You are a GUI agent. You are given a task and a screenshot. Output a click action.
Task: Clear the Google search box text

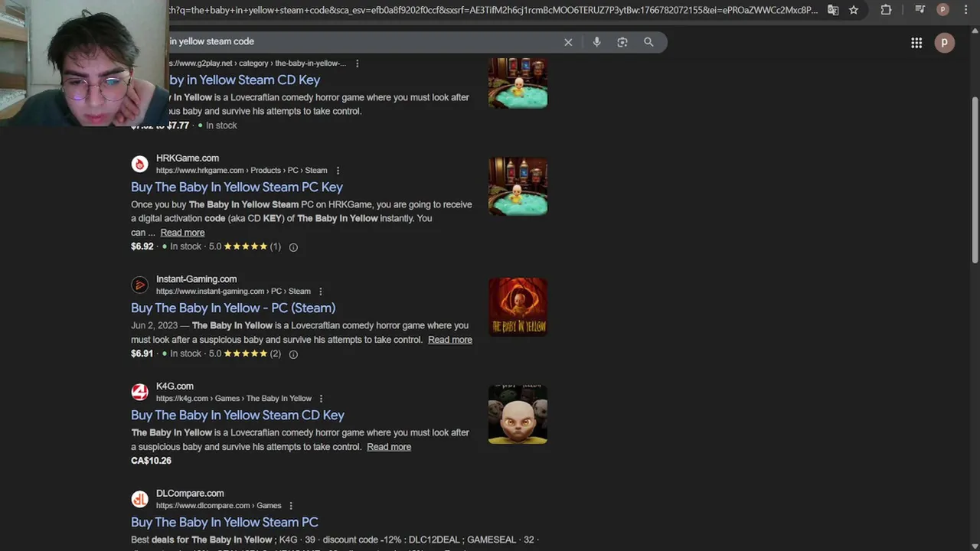tap(568, 42)
